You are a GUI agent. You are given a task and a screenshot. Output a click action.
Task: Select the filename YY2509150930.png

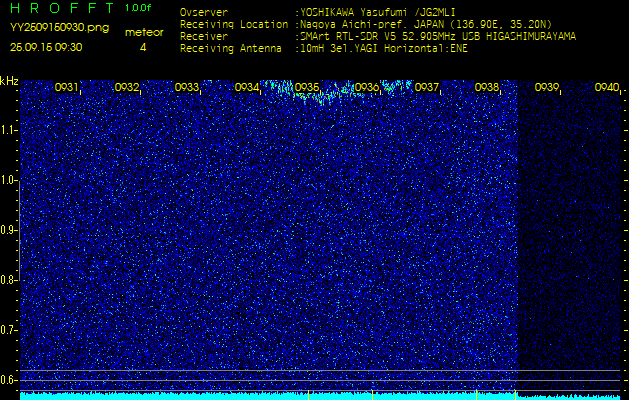[59, 28]
